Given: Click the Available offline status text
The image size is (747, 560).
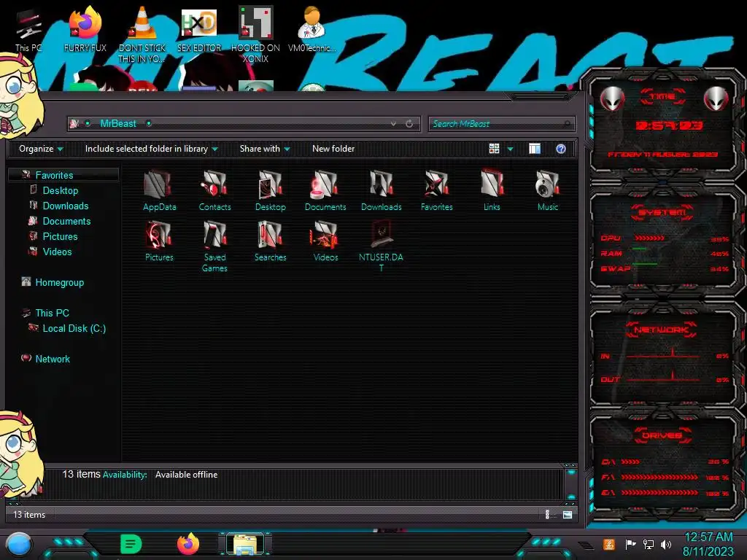Looking at the screenshot, I should point(186,474).
